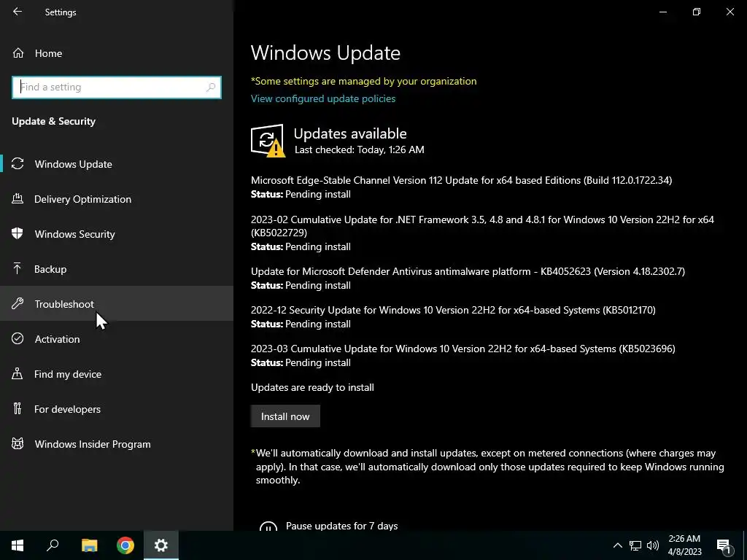Click Pause updates for 7 days

click(341, 526)
